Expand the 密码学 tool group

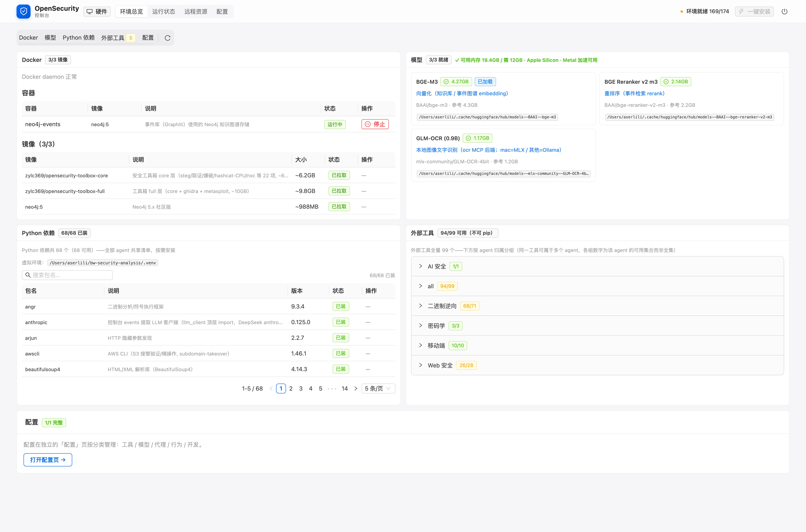click(x=597, y=326)
